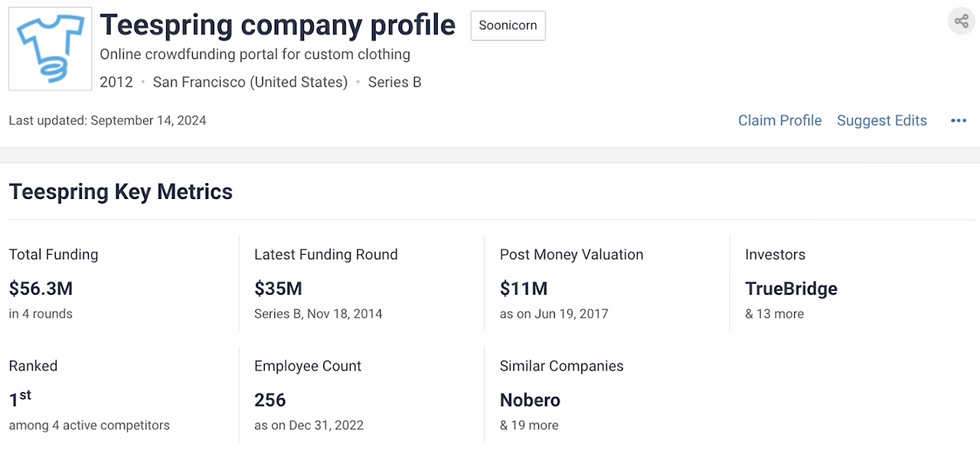Select the $35M latest funding round

click(x=278, y=289)
